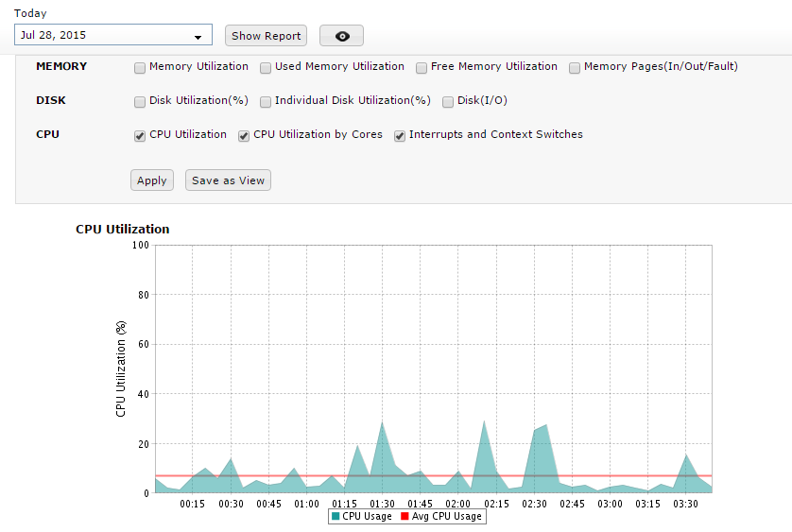
Task: Uncheck Interrupts and Context Switches
Action: [400, 135]
